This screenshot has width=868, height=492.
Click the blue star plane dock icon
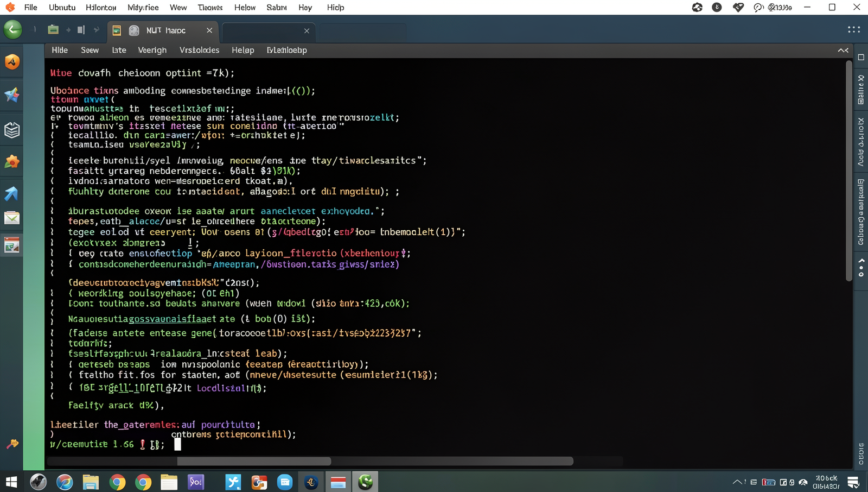[12, 95]
